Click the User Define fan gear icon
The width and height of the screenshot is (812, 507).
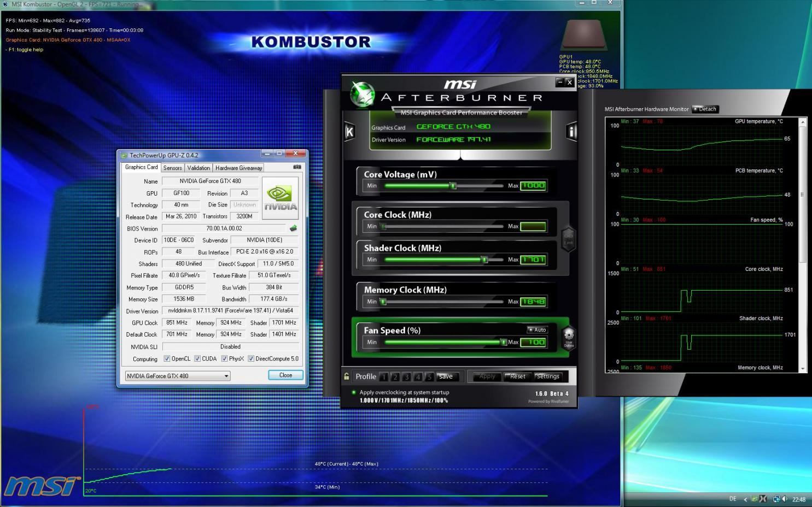[569, 338]
